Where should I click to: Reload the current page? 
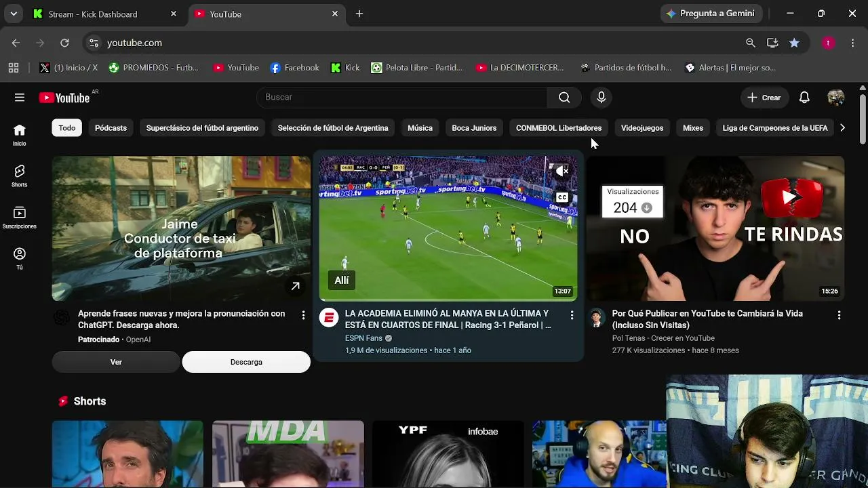point(64,43)
